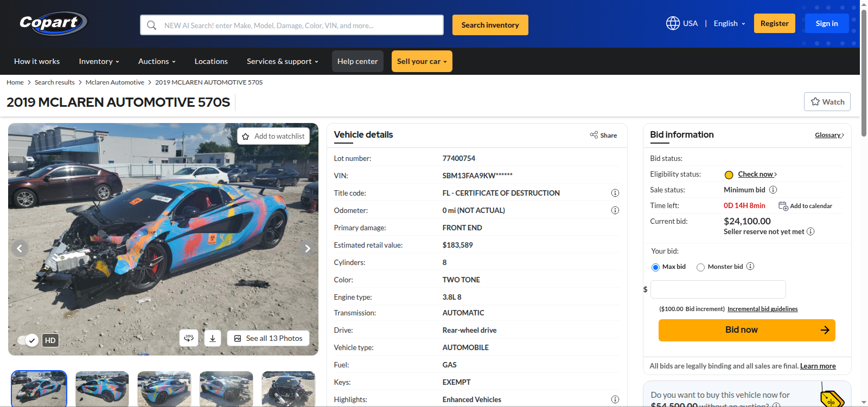The image size is (868, 407).
Task: Click Check now eligibility link
Action: 757,174
